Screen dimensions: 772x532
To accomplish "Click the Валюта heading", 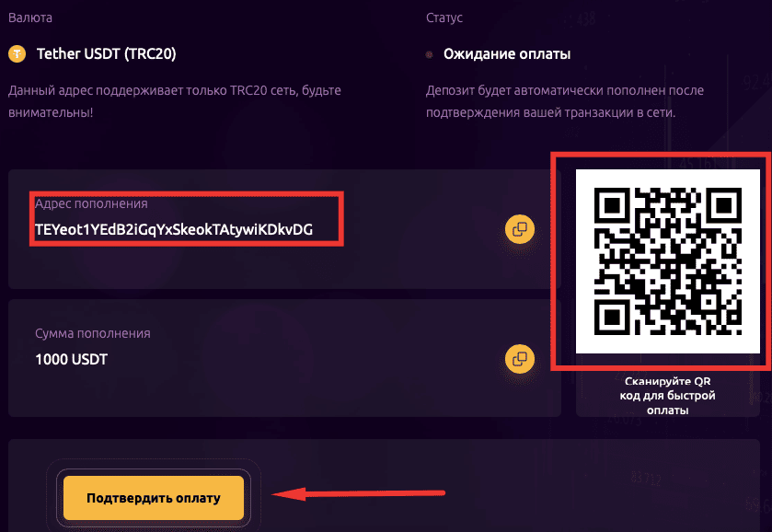I will tap(30, 17).
